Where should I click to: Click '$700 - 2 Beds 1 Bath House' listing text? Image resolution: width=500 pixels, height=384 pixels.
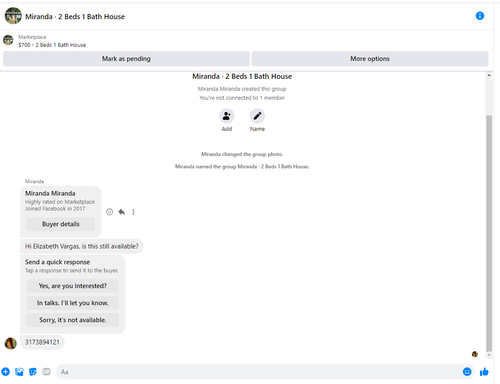[x=52, y=45]
